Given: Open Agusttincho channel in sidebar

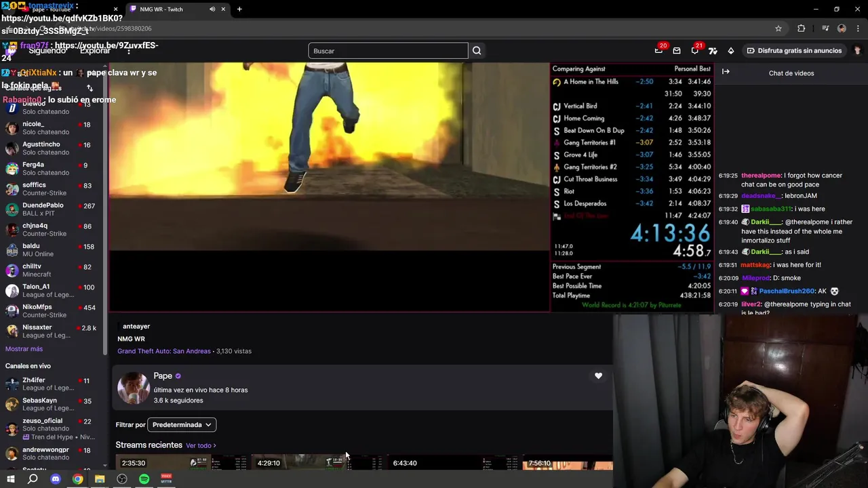Looking at the screenshot, I should click(x=53, y=148).
